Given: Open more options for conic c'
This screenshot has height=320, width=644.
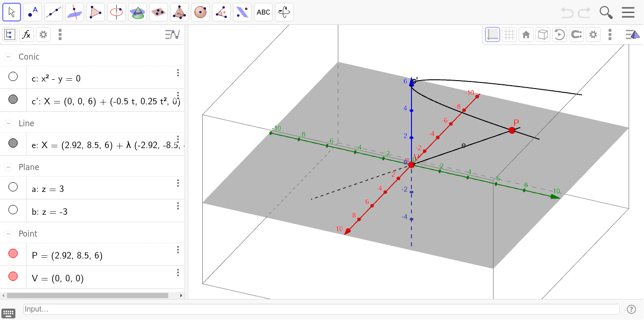Looking at the screenshot, I should coord(178,95).
